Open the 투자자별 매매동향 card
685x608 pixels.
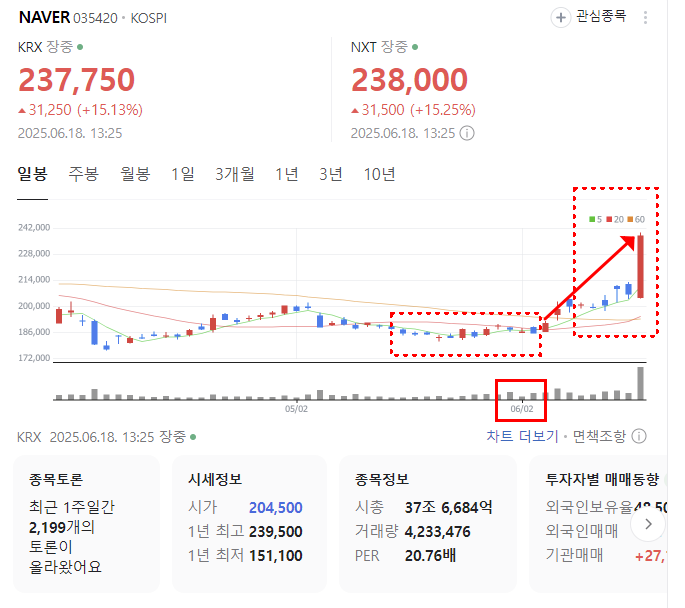599,524
